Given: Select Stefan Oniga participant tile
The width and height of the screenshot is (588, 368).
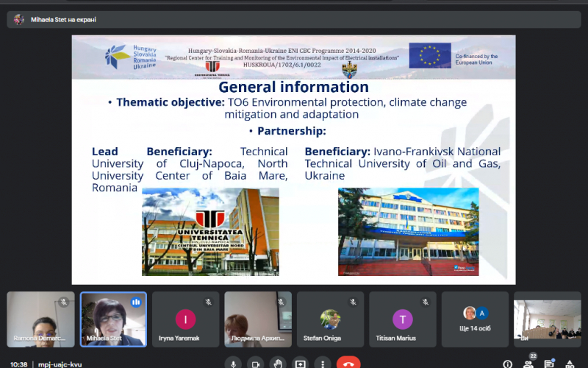Looking at the screenshot, I should [x=330, y=319].
